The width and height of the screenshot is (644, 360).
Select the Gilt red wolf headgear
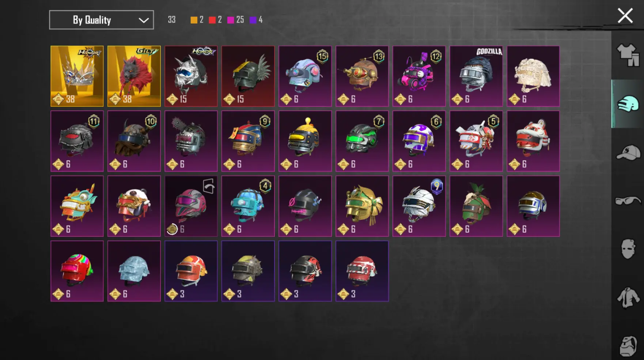[x=134, y=76]
